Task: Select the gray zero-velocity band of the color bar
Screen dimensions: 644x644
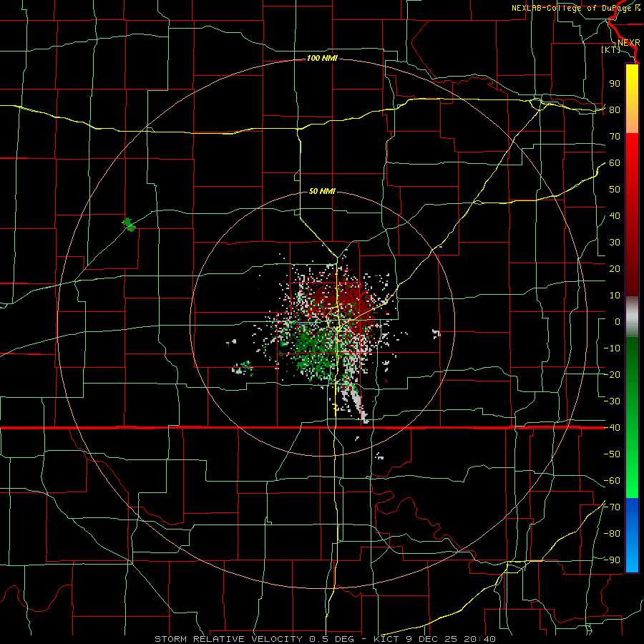Action: point(632,317)
